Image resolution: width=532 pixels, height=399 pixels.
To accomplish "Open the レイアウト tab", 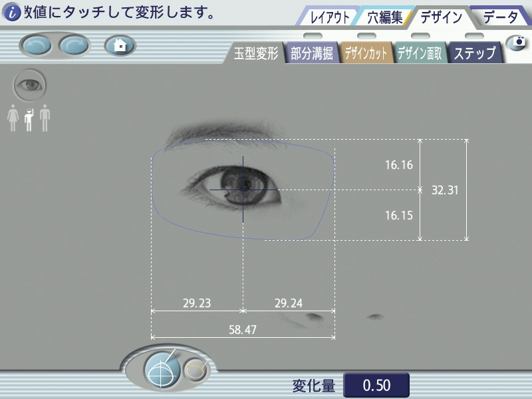I will click(330, 17).
